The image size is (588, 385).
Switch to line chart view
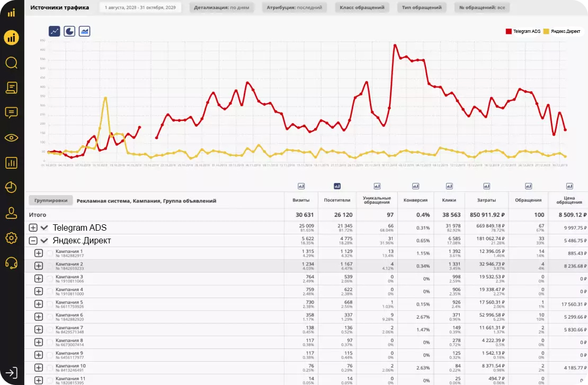click(55, 31)
